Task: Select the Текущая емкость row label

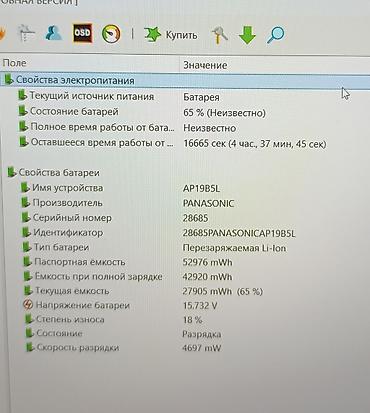Action: point(72,291)
